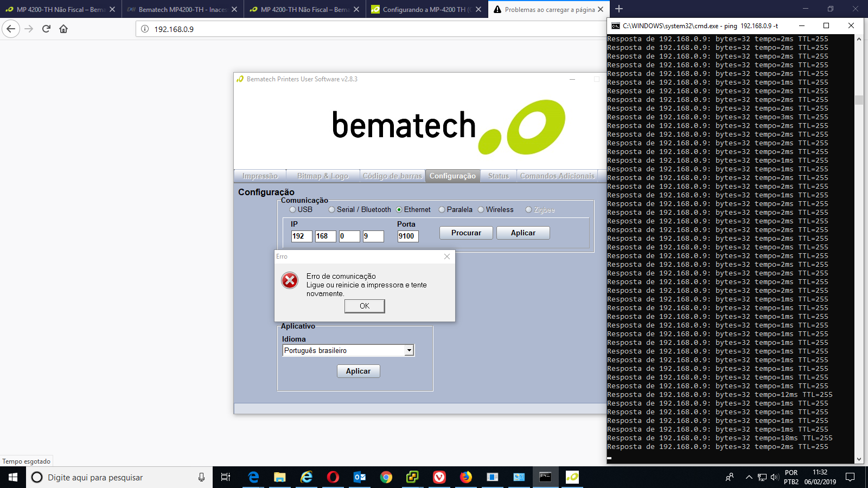
Task: Click the fourth IP octet field '9'
Action: pyautogui.click(x=373, y=236)
